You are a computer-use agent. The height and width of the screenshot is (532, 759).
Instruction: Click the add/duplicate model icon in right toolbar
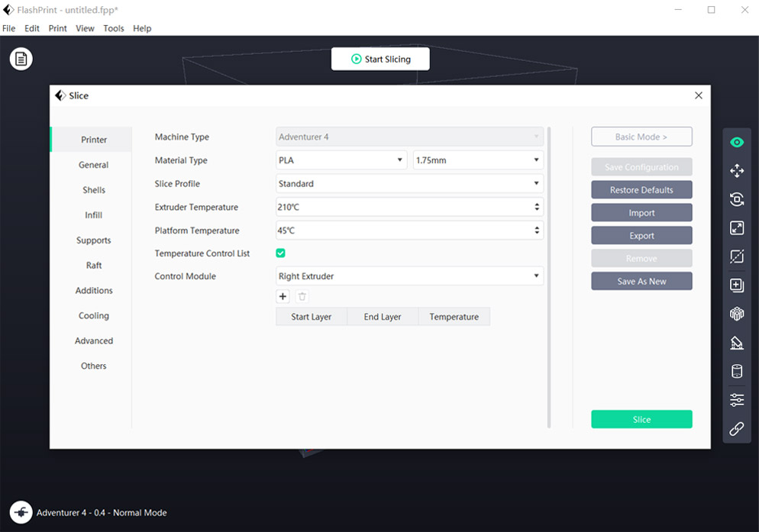(x=737, y=285)
